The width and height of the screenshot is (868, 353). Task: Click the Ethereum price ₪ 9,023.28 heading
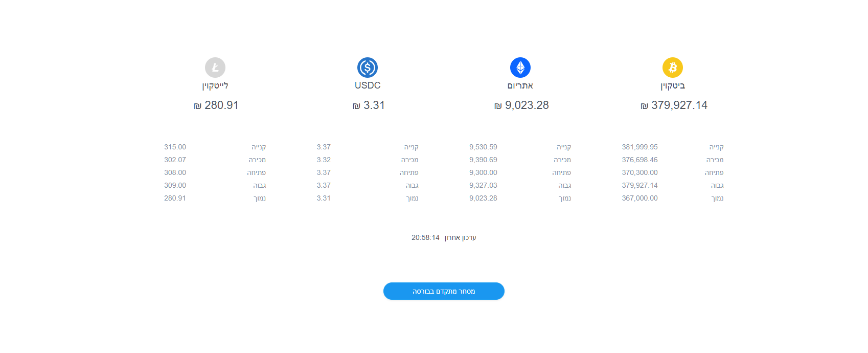(x=521, y=105)
